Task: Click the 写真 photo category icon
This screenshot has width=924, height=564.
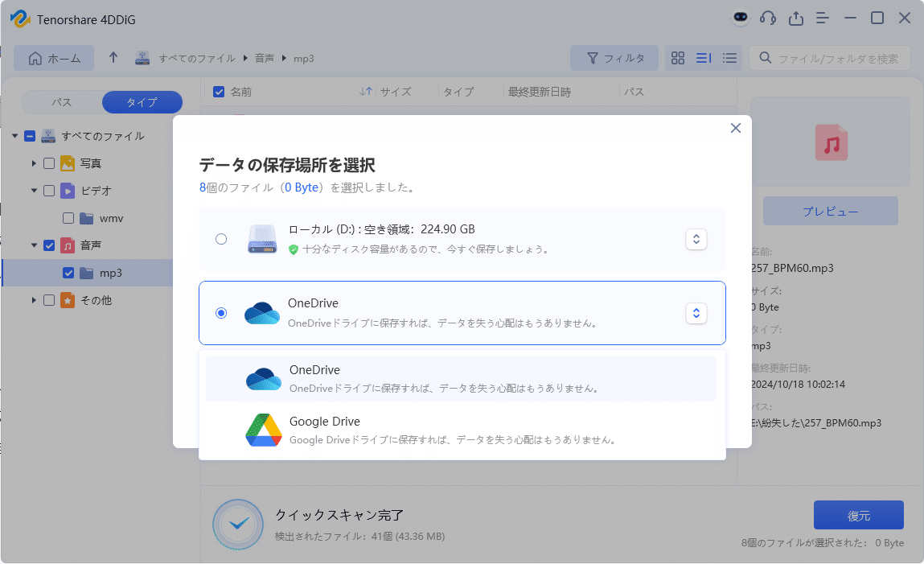Action: pyautogui.click(x=68, y=163)
